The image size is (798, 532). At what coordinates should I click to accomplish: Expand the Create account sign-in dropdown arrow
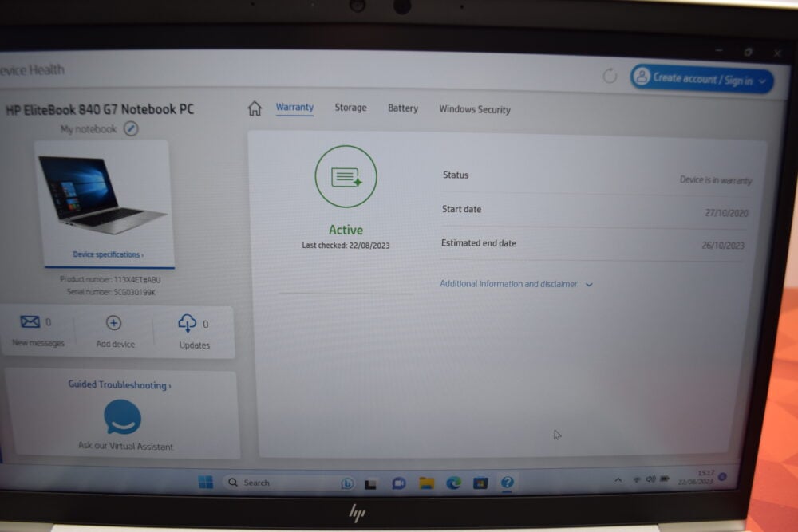tap(762, 81)
